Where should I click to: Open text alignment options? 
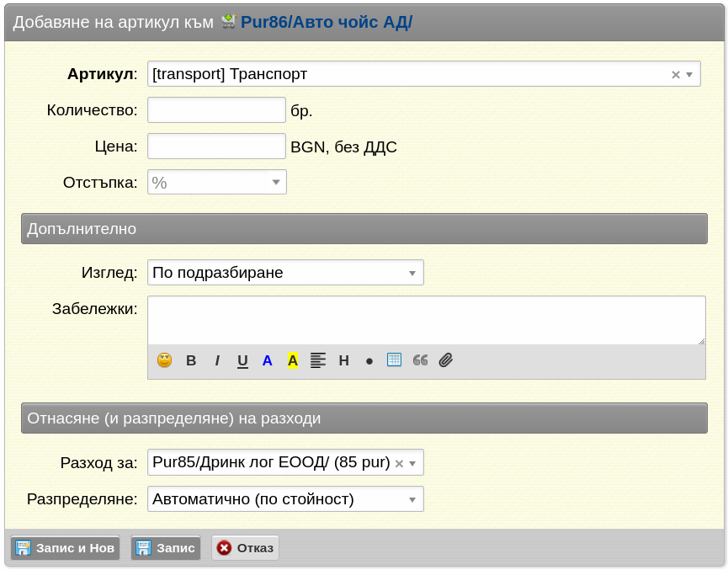[x=318, y=360]
